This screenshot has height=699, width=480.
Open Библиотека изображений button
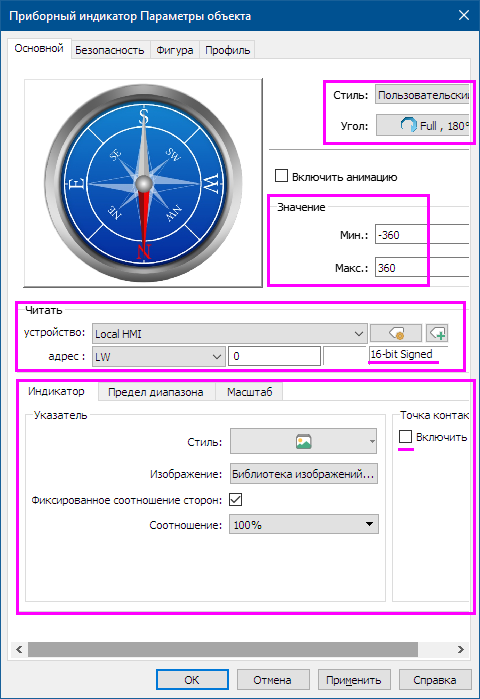(304, 474)
